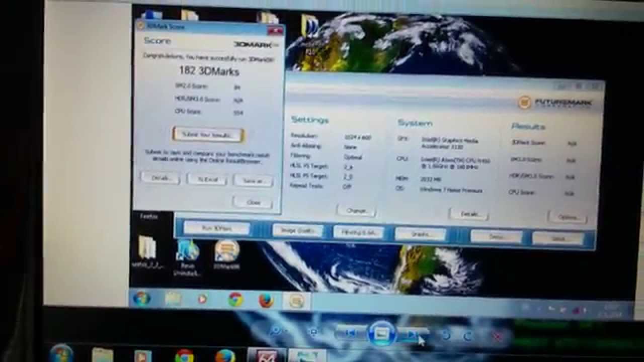
Task: Click the Intel Graphics Media Accelerator GFX text
Action: click(450, 143)
